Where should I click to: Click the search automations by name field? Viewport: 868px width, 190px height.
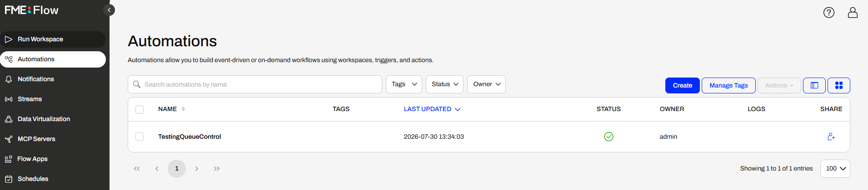tap(255, 84)
